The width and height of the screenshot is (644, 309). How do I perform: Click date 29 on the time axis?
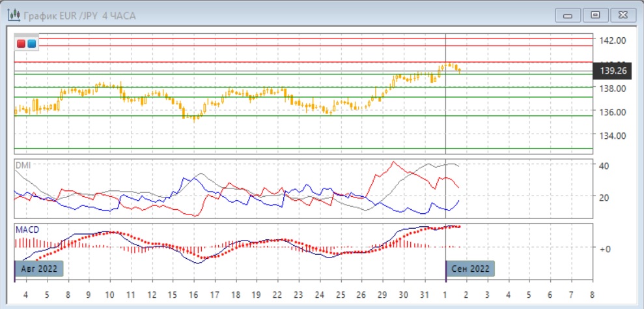(x=383, y=294)
